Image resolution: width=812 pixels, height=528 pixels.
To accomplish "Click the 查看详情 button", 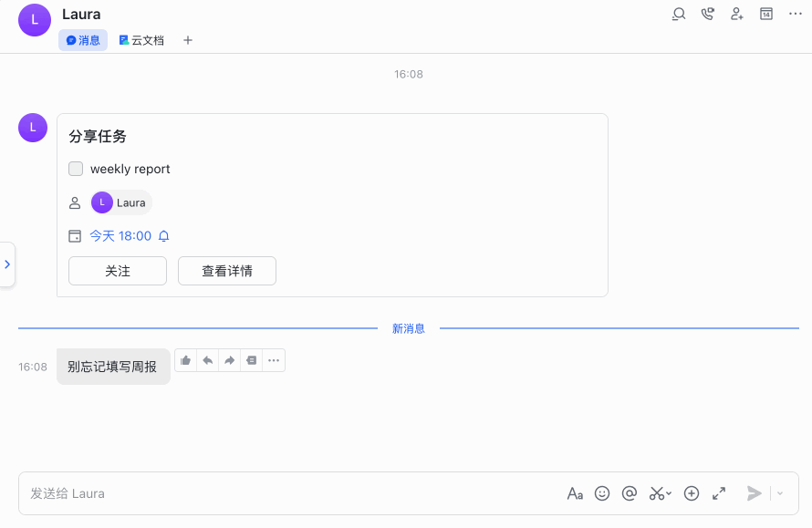I will [x=227, y=271].
